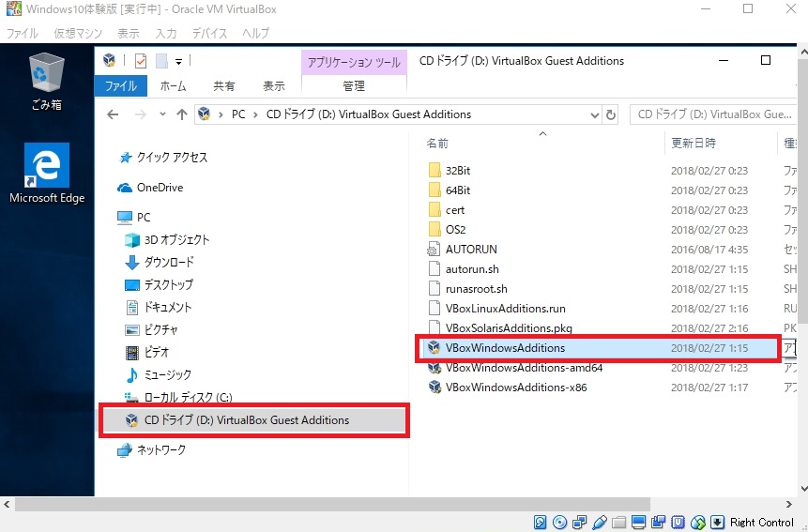Click the keyboard capture arrow icon

tap(717, 523)
